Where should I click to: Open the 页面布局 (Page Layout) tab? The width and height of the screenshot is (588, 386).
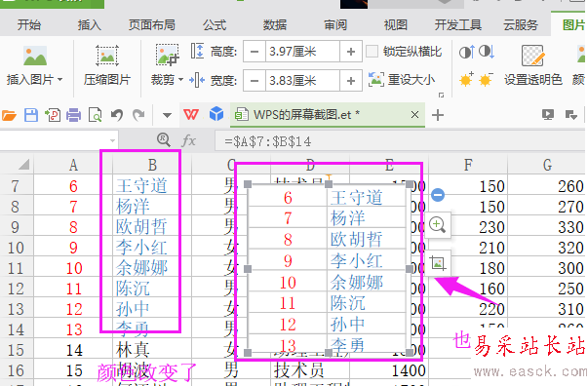(152, 25)
